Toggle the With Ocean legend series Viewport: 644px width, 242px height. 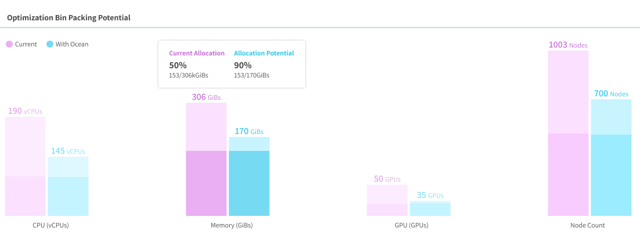67,44
